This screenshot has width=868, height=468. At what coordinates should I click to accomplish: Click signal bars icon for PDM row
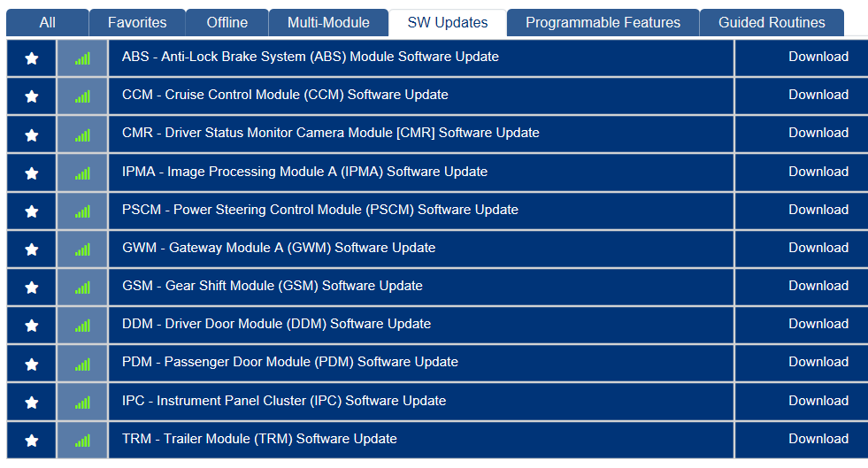tap(82, 364)
